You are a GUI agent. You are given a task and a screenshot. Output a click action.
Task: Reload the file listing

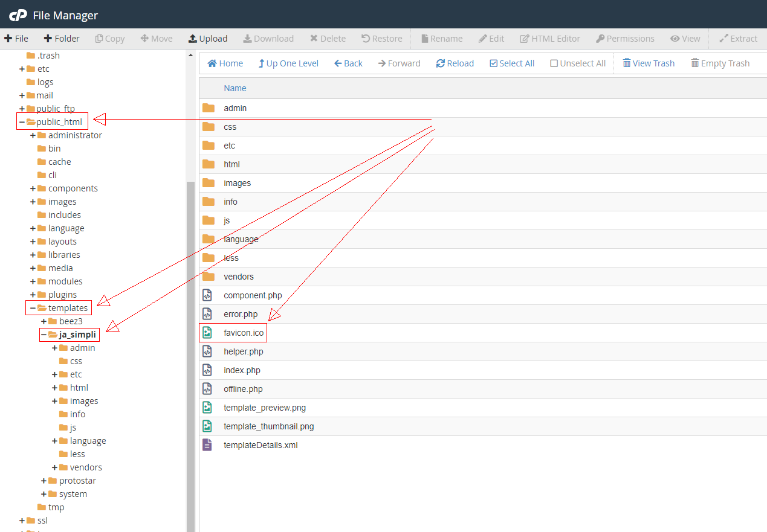(x=455, y=63)
